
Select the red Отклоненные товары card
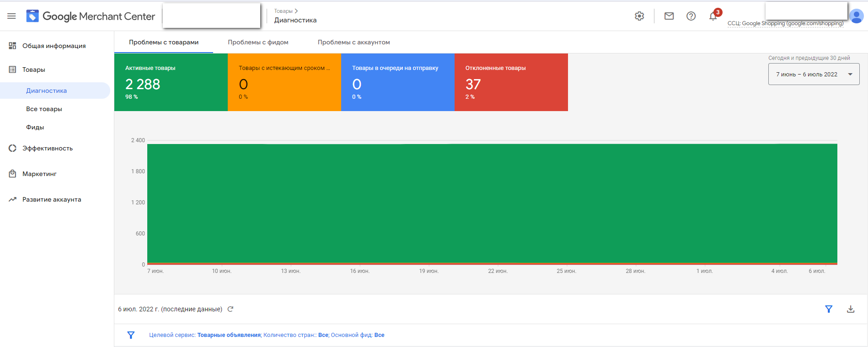click(x=511, y=82)
